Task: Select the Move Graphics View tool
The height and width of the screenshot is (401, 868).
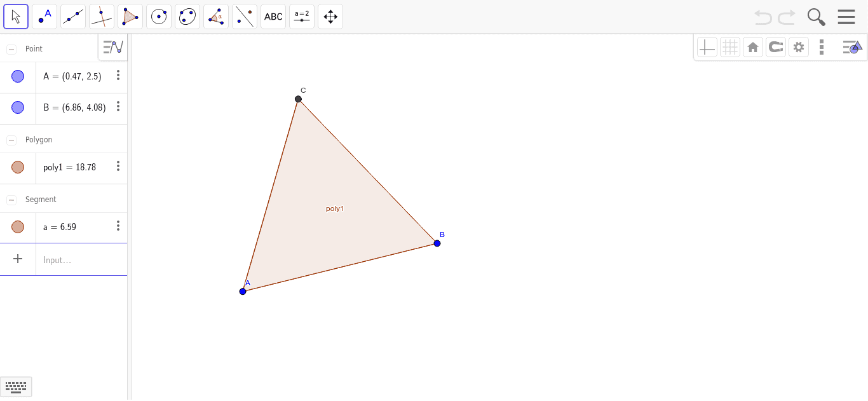Action: tap(330, 17)
